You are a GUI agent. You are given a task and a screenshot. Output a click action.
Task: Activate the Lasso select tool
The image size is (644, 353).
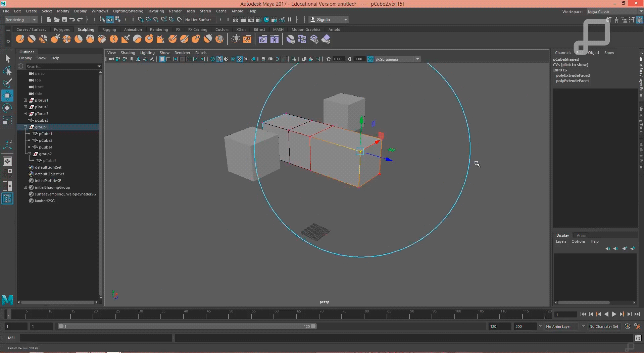(7, 71)
